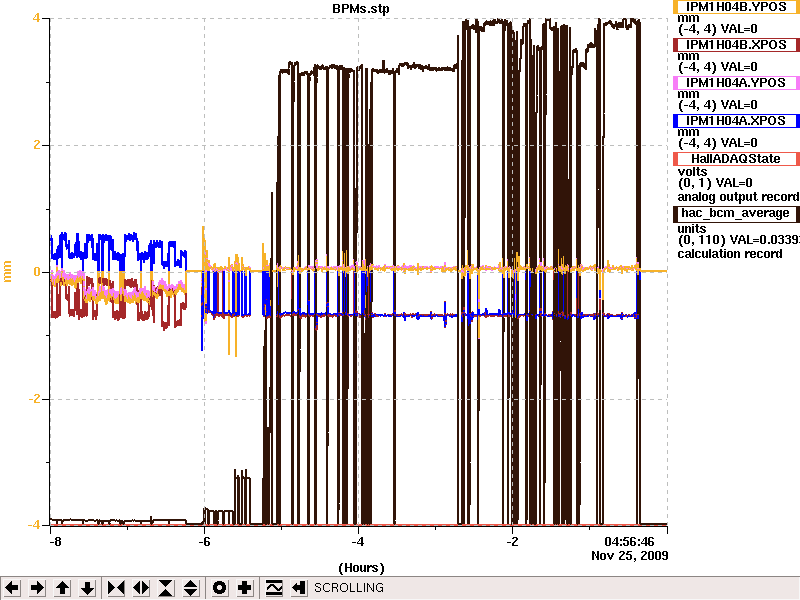Click the jump-back arrow next to SCROLLING
800x600 pixels.
tap(299, 588)
